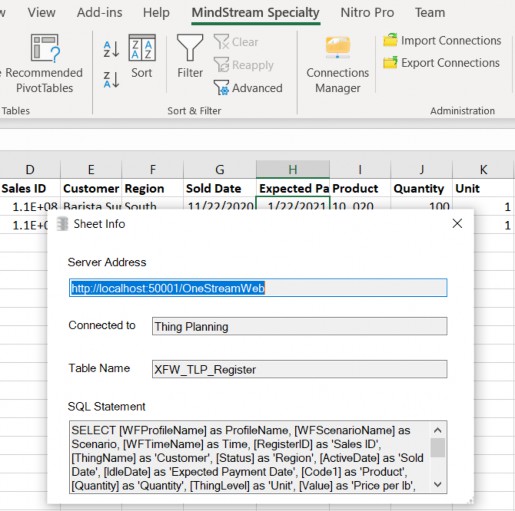Screen dimensions: 515x511
Task: Close the Sheet Info dialog
Action: click(457, 223)
